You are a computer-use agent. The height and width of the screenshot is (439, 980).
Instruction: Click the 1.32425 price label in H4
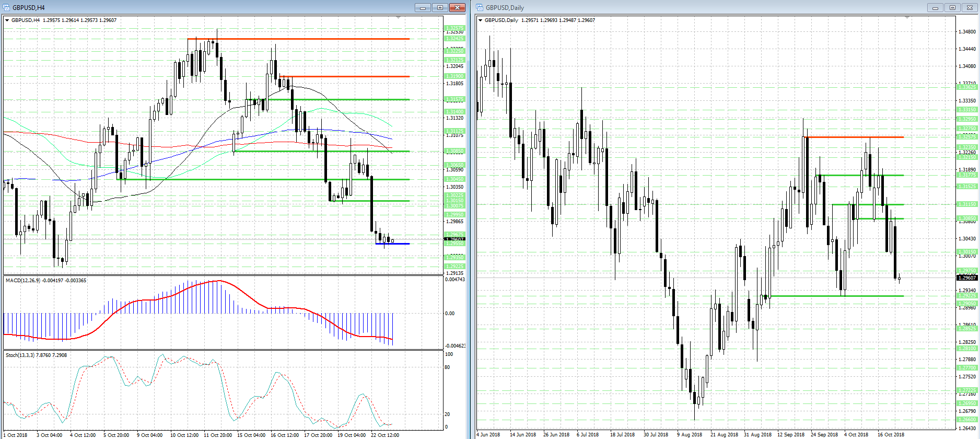(454, 39)
